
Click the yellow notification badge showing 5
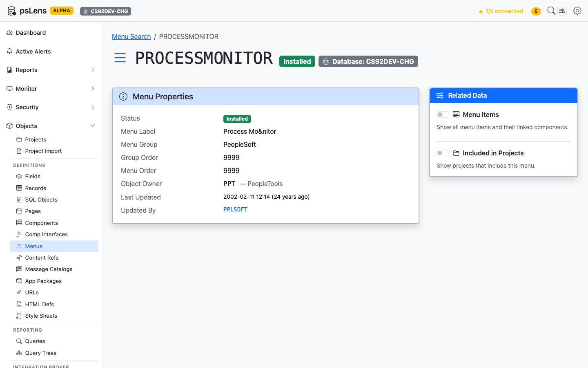[x=536, y=11]
